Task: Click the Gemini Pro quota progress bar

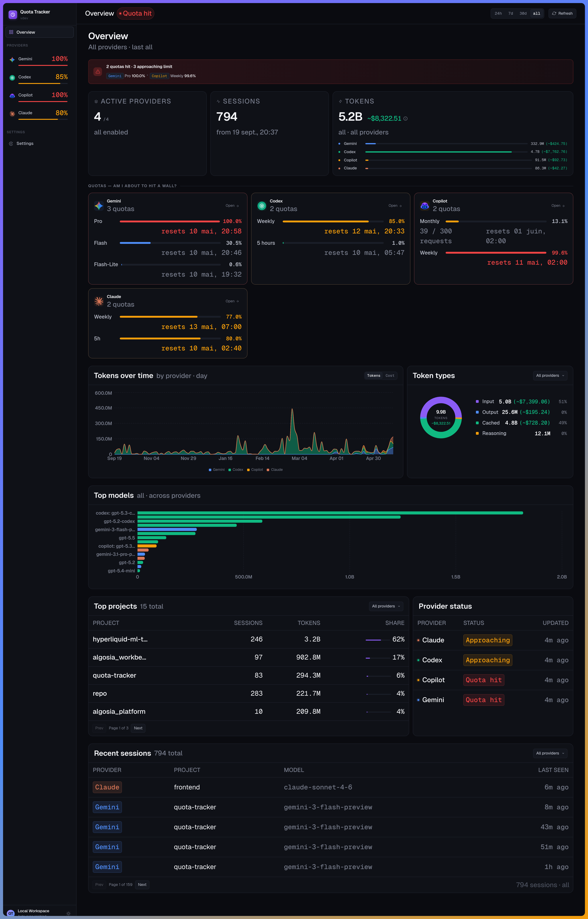Action: click(x=170, y=221)
